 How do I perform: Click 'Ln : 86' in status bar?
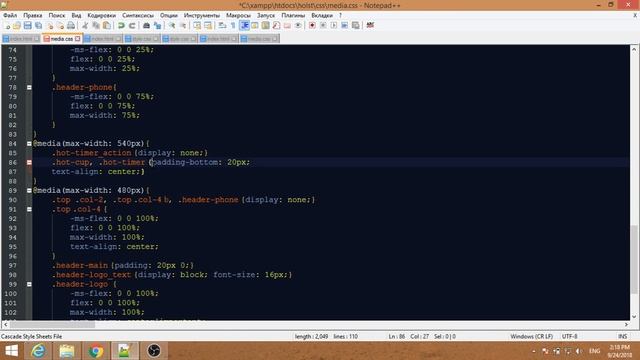[x=397, y=337]
